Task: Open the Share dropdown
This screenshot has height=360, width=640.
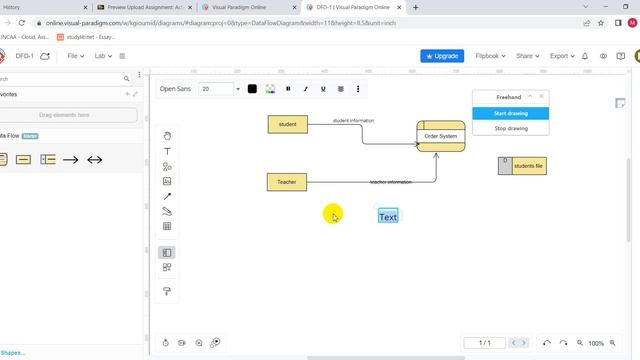Action: pyautogui.click(x=527, y=56)
